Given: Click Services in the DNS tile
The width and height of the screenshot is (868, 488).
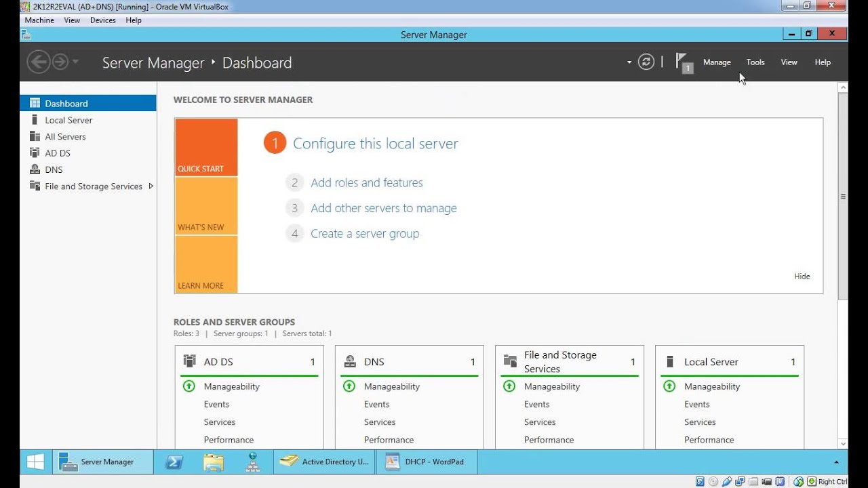Looking at the screenshot, I should tap(380, 422).
